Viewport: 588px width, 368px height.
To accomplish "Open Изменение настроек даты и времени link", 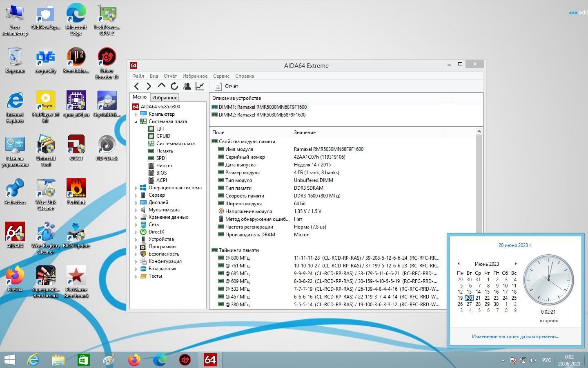I will (x=516, y=337).
